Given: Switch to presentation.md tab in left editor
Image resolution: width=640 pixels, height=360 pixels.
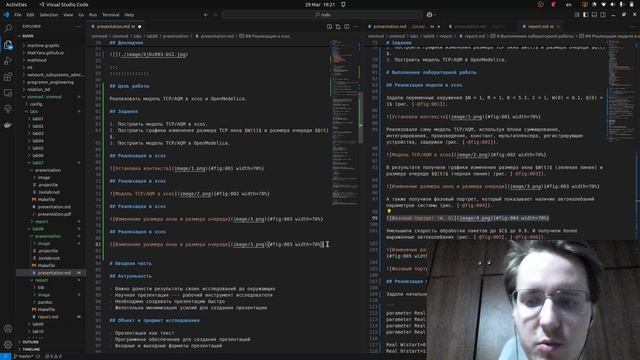Looking at the screenshot, I should (x=116, y=27).
